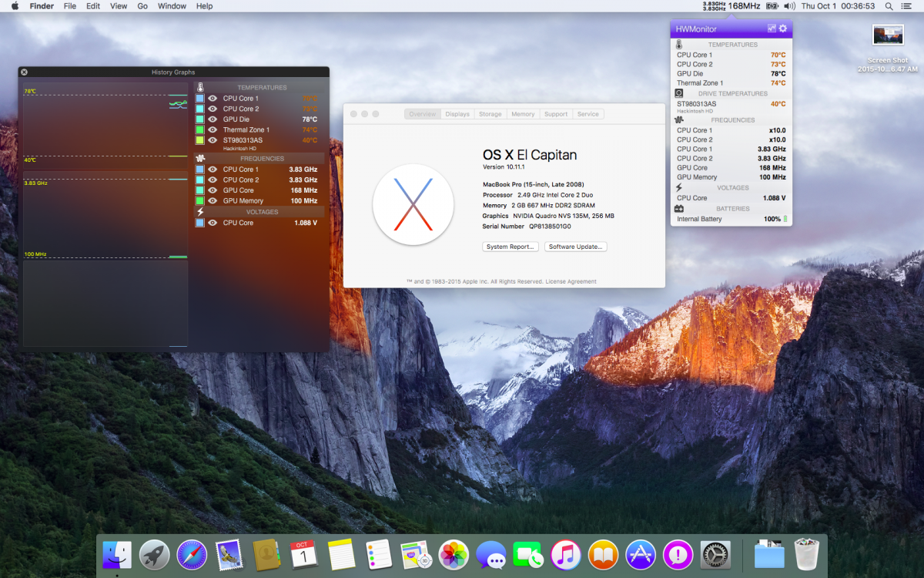Viewport: 924px width, 578px height.
Task: Open the Photos app in dock
Action: pyautogui.click(x=454, y=554)
